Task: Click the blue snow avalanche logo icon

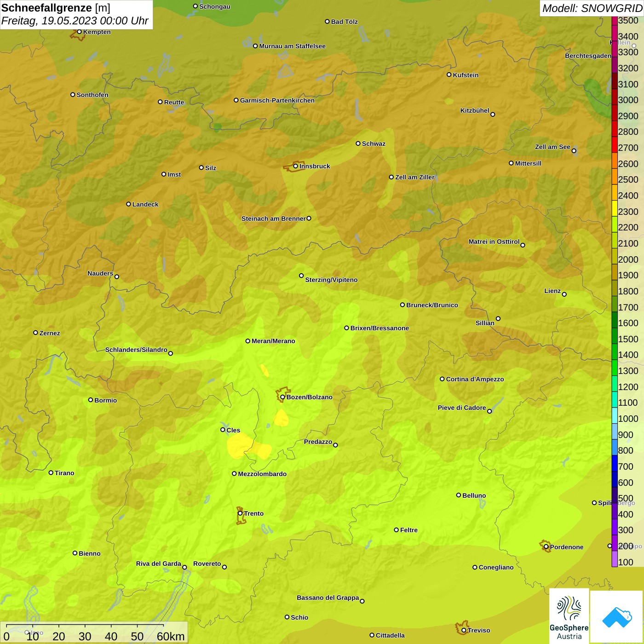Action: coord(617,617)
